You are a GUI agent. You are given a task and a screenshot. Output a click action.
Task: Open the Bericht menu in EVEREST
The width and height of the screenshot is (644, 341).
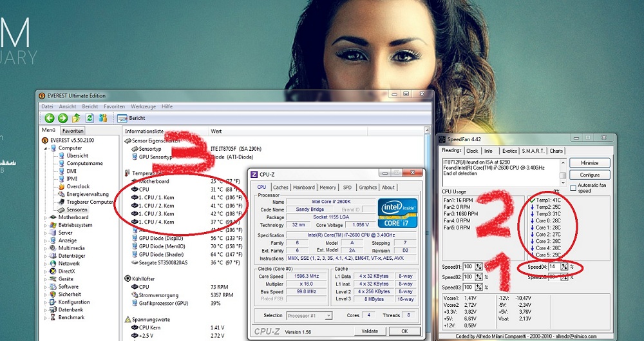(x=90, y=106)
